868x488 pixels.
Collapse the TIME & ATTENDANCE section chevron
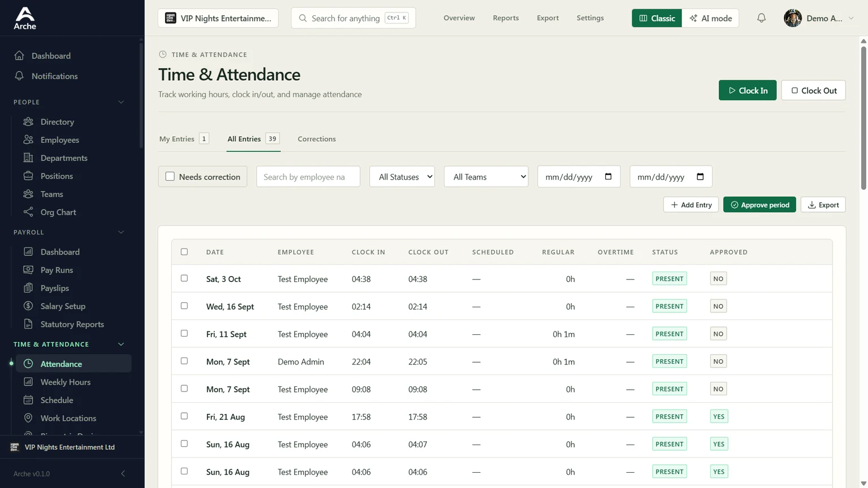tap(121, 344)
